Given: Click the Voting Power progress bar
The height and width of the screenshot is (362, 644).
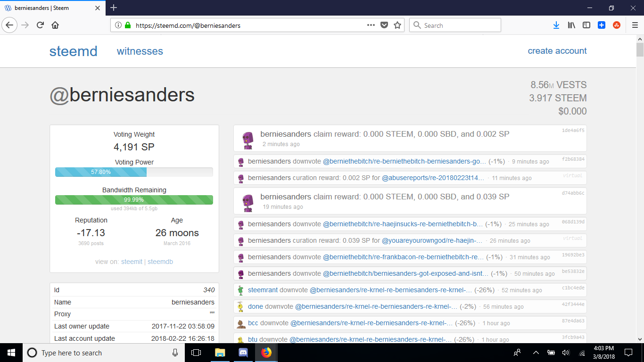Looking at the screenshot, I should (x=134, y=173).
